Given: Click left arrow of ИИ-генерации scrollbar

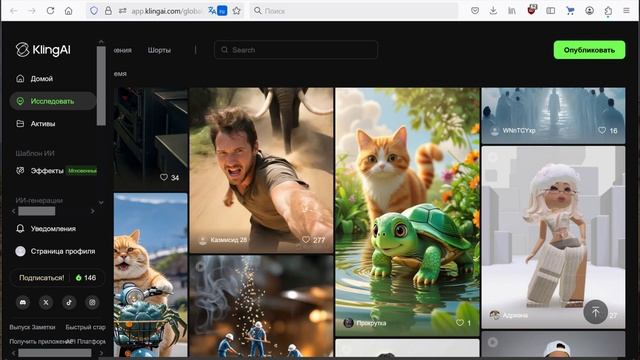Looking at the screenshot, I should pyautogui.click(x=13, y=211).
